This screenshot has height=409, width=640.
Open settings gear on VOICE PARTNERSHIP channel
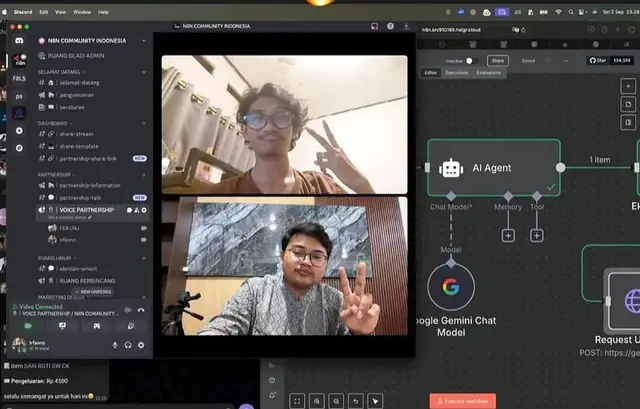tap(144, 210)
